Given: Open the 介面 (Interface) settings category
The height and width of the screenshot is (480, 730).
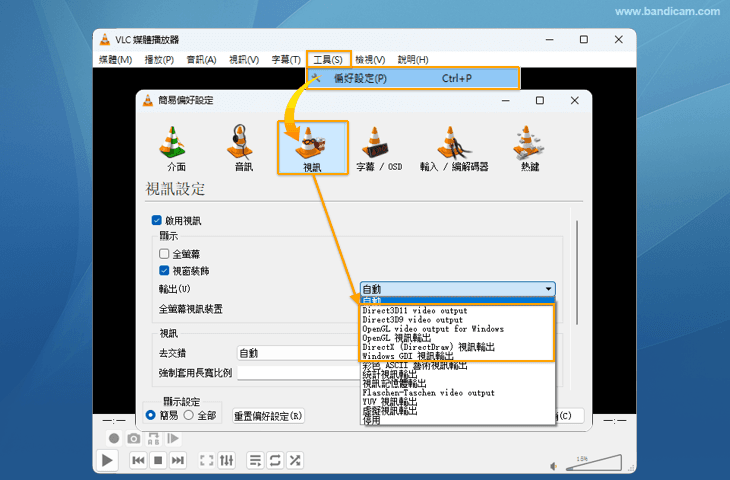Looking at the screenshot, I should [174, 149].
